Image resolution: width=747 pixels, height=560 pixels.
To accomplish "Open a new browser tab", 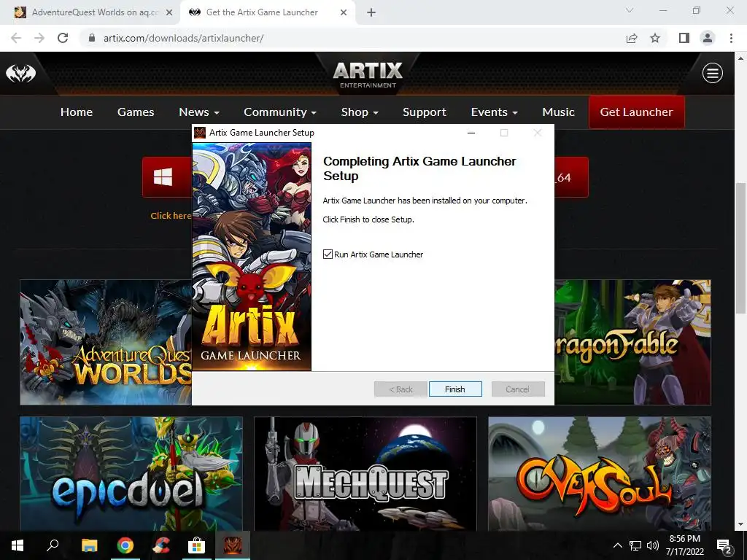I will pos(371,12).
